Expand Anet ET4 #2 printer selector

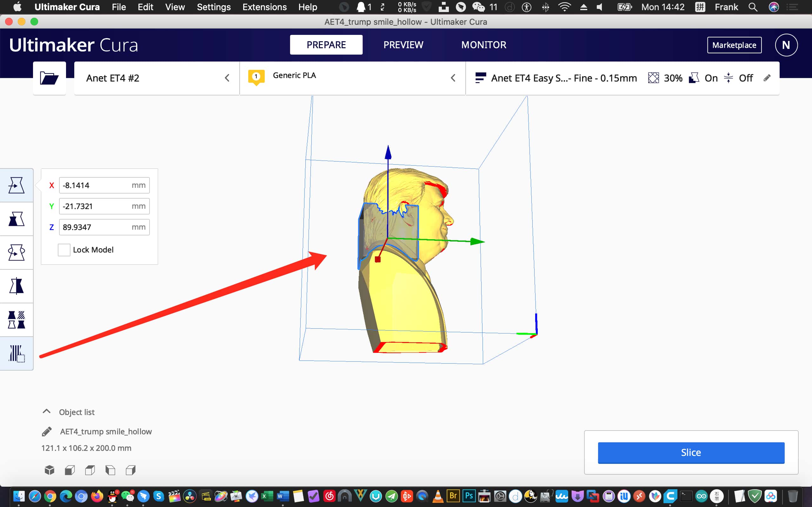point(157,78)
